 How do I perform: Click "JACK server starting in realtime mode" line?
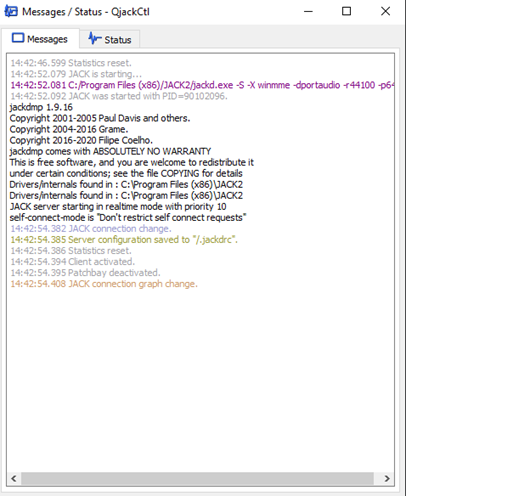(118, 206)
